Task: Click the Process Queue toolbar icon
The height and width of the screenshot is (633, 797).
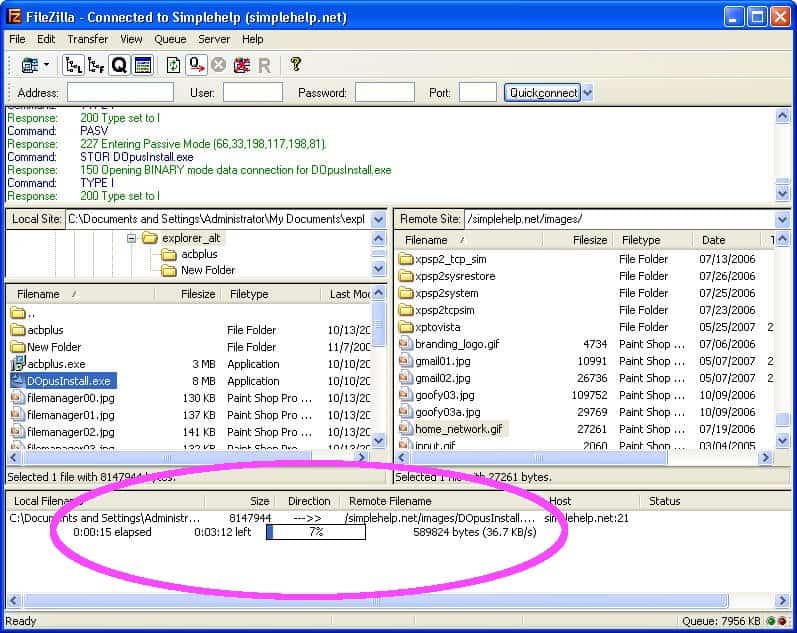Action: click(196, 65)
